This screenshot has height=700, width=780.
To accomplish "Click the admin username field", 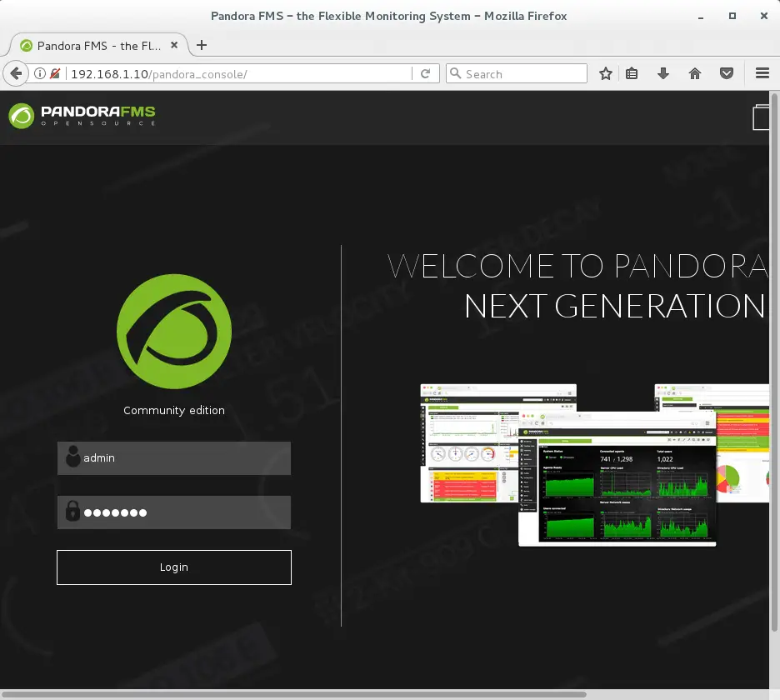I will (x=174, y=458).
